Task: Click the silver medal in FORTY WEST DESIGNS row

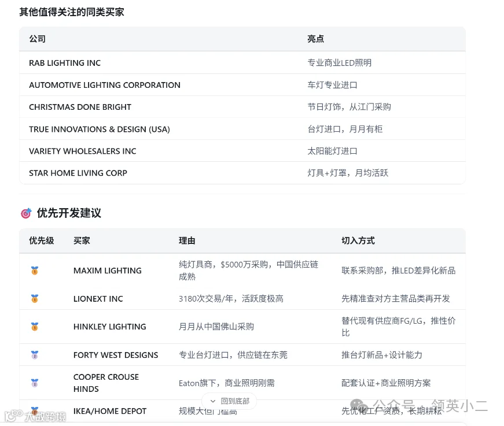Action: click(35, 355)
